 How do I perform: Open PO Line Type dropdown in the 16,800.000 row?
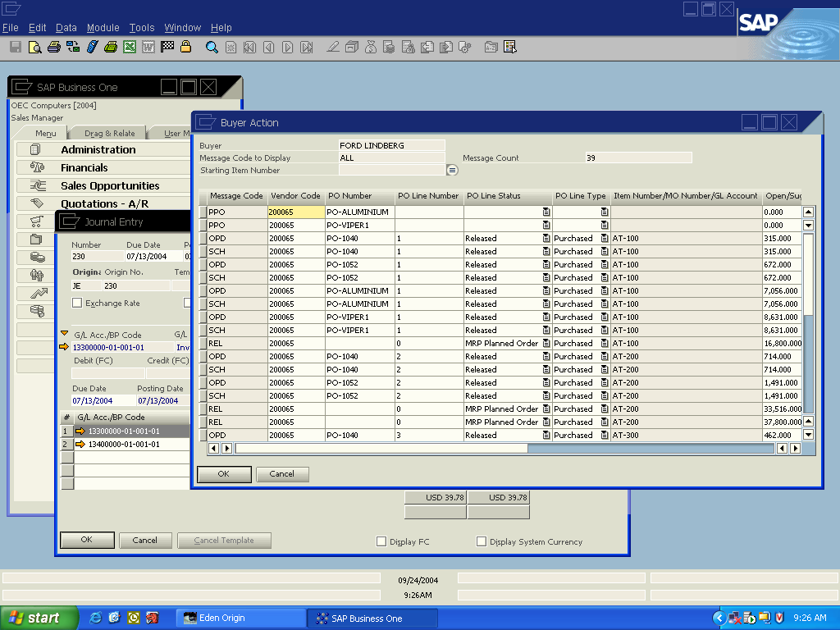coord(605,344)
